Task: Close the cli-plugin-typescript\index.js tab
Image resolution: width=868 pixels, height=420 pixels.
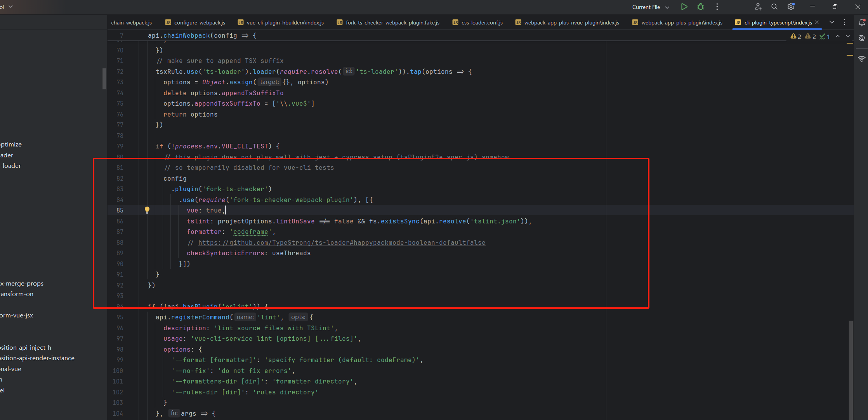Action: (817, 22)
